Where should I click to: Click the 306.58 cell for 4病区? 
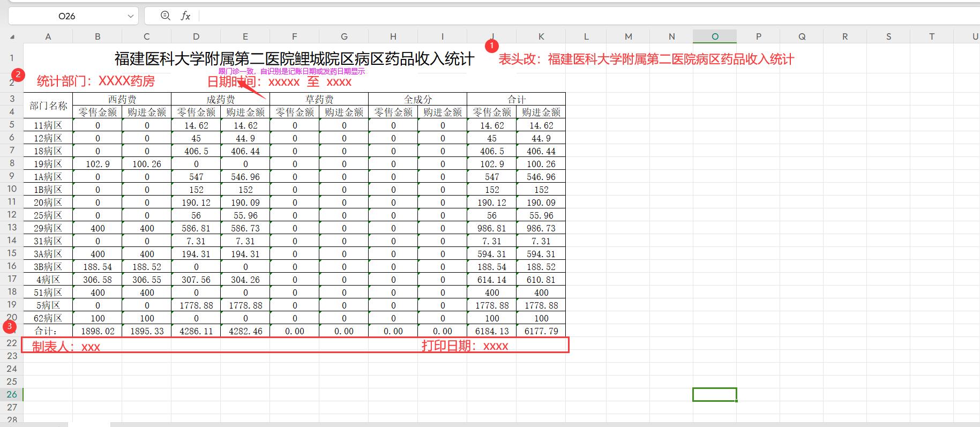coord(98,280)
